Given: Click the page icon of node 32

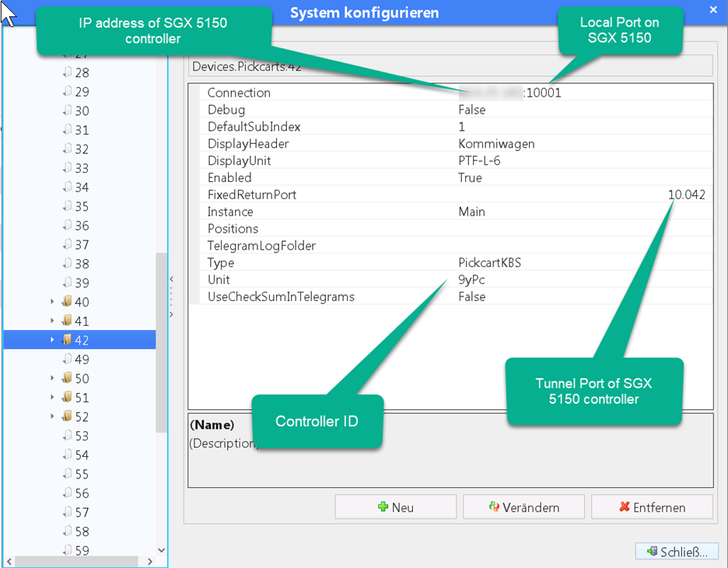Looking at the screenshot, I should (68, 149).
